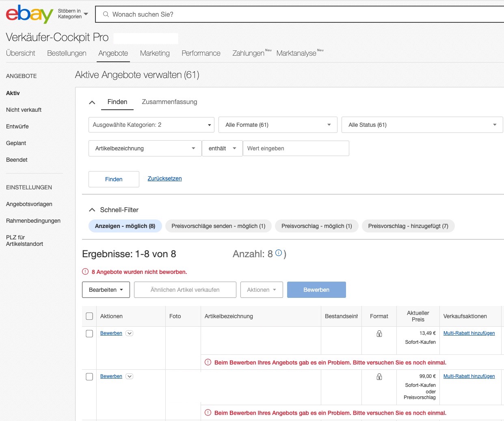The image size is (504, 421).
Task: Open the 'Artikelbezeichnung' filter dropdown
Action: click(x=145, y=148)
